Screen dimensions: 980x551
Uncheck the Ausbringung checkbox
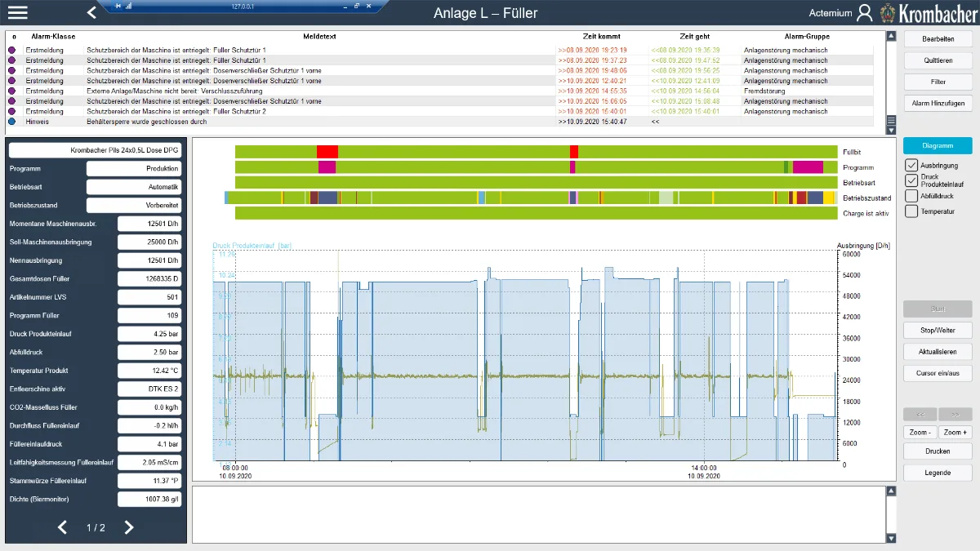pyautogui.click(x=911, y=166)
